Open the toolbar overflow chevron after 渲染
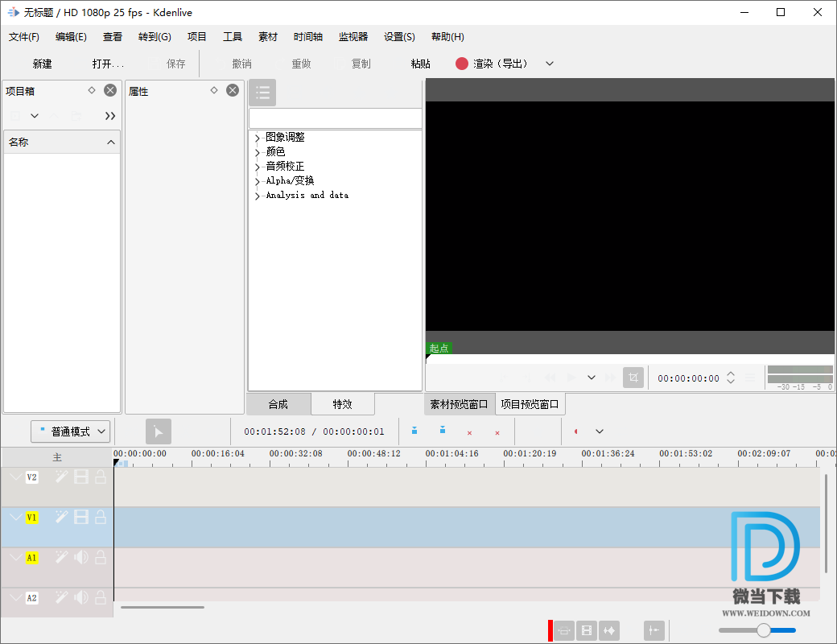The height and width of the screenshot is (644, 837). [549, 64]
